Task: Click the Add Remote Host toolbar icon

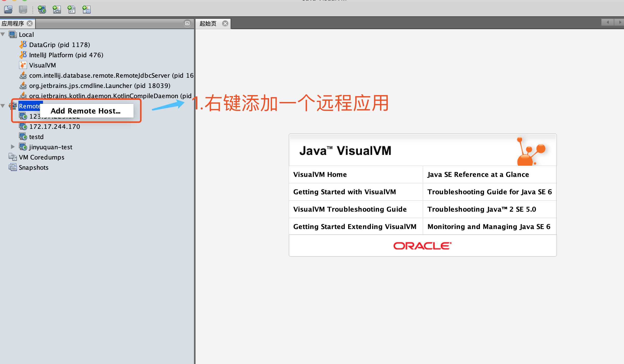Action: [42, 10]
